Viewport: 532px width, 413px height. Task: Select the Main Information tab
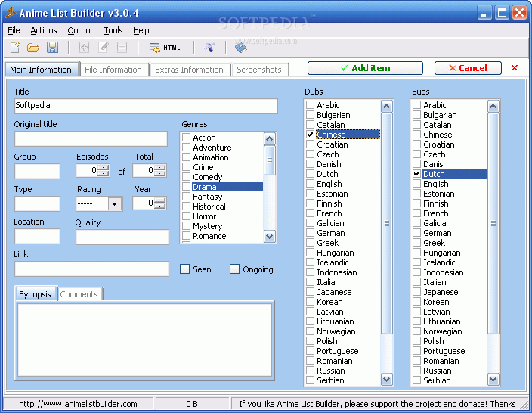(x=41, y=70)
